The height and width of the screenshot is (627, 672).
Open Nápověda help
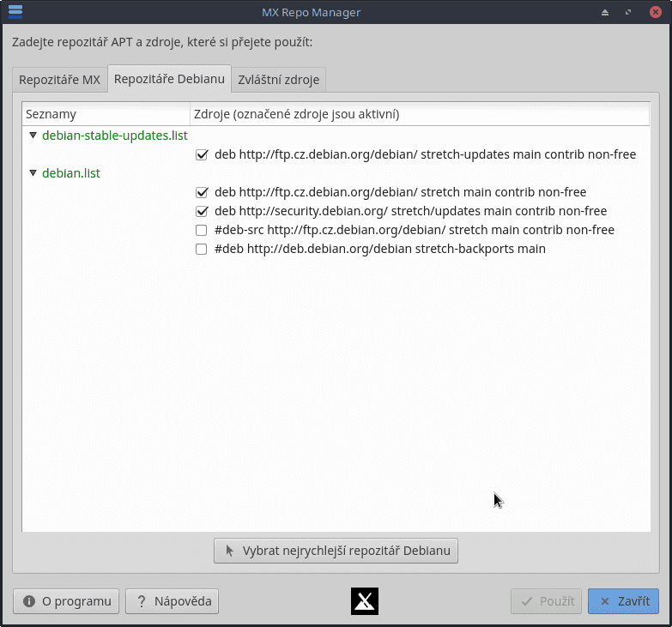click(173, 601)
